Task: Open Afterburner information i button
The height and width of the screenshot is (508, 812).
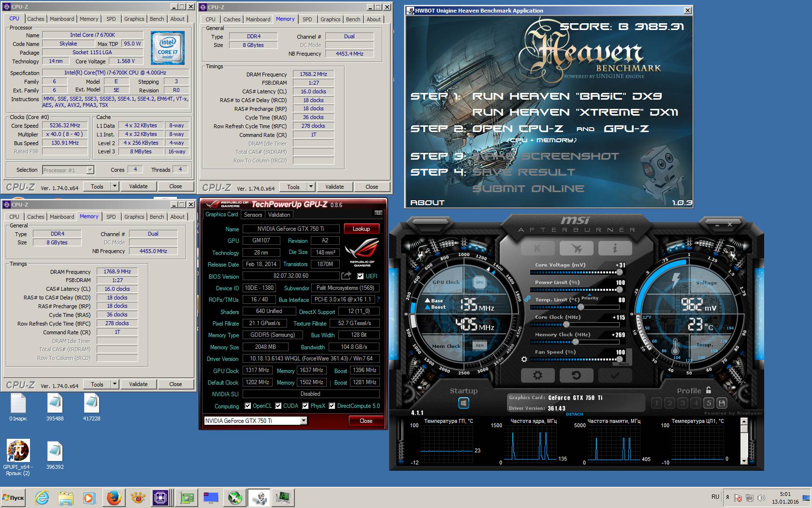Action: click(615, 248)
